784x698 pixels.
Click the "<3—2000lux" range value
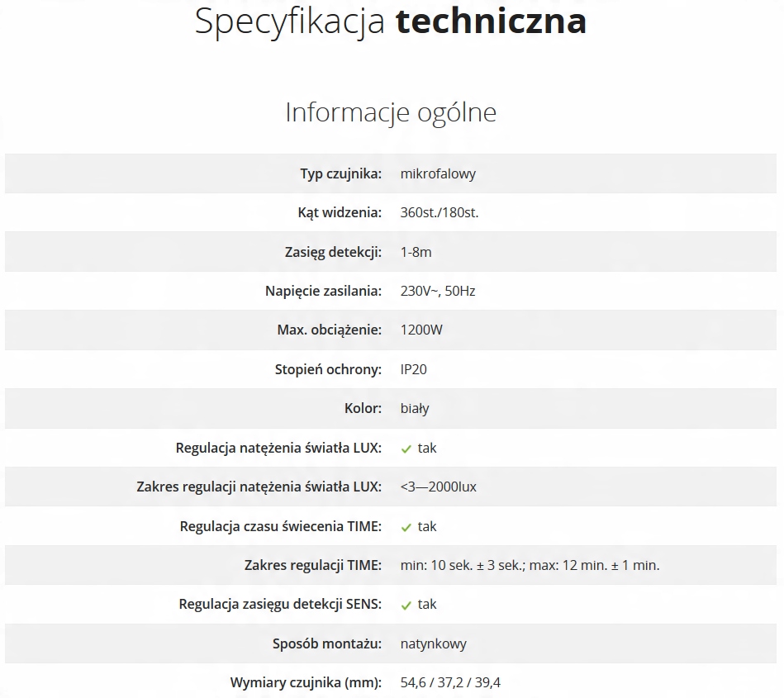click(x=439, y=487)
